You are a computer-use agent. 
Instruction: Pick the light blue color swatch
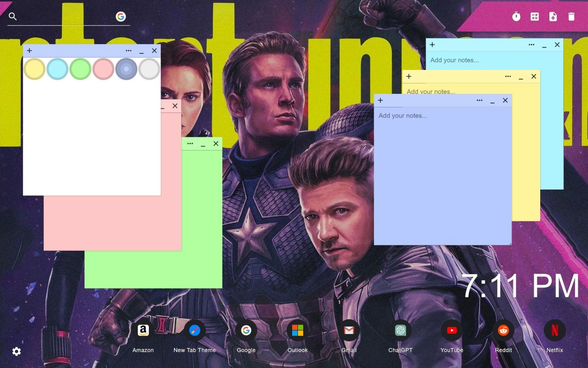(x=57, y=69)
